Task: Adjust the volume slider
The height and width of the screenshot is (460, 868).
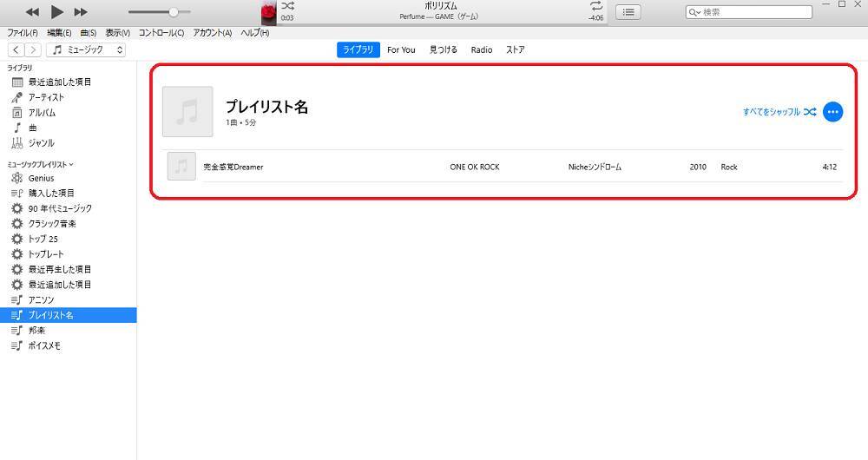Action: [174, 12]
